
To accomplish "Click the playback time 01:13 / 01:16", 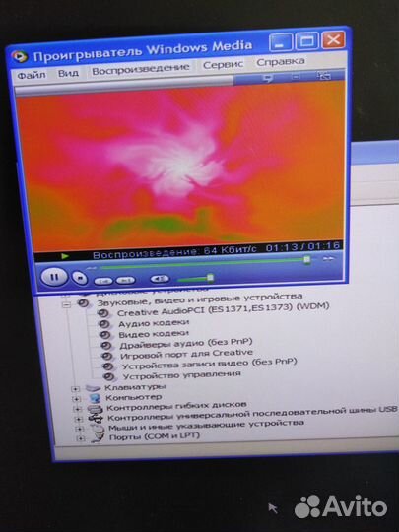I will 302,246.
